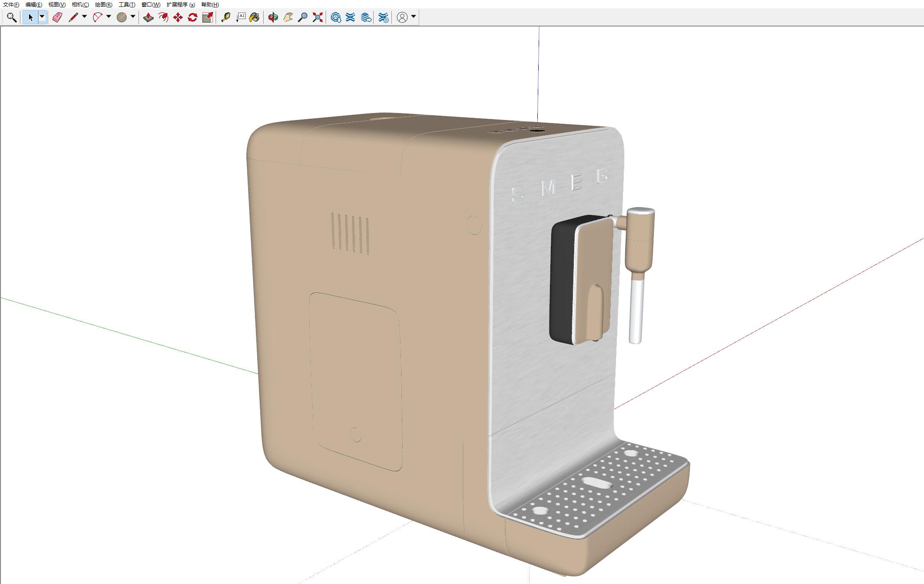This screenshot has height=584, width=924.
Task: Open the 文件(F) menu
Action: tap(11, 5)
